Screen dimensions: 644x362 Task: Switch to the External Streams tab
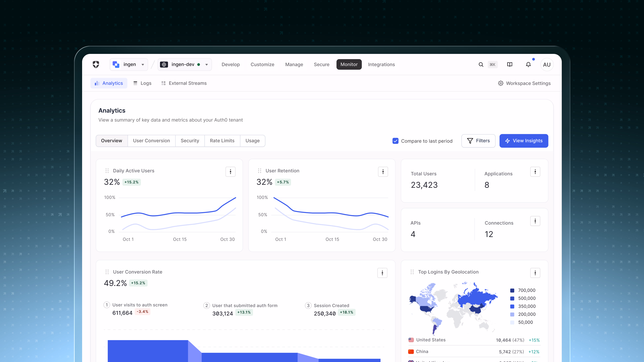coord(184,83)
